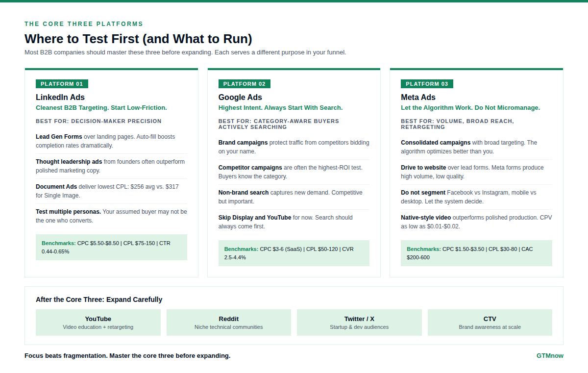Select the Twitter / X expansion tile

point(359,323)
